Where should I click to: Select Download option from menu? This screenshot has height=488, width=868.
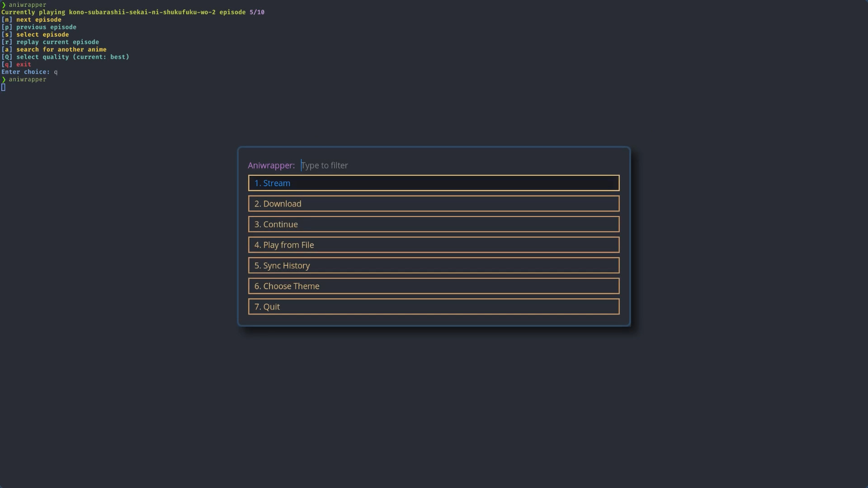point(434,203)
